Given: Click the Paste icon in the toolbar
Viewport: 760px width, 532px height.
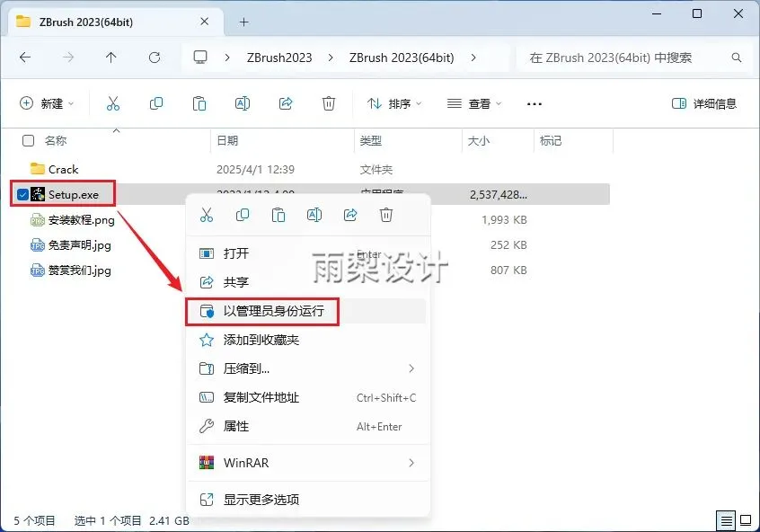Looking at the screenshot, I should 199,103.
